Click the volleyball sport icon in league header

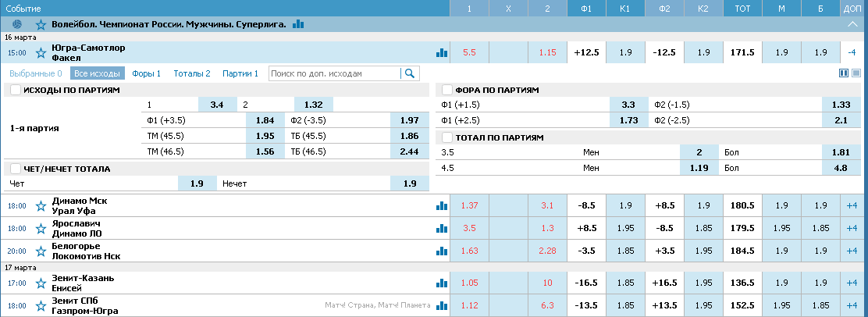pyautogui.click(x=16, y=24)
